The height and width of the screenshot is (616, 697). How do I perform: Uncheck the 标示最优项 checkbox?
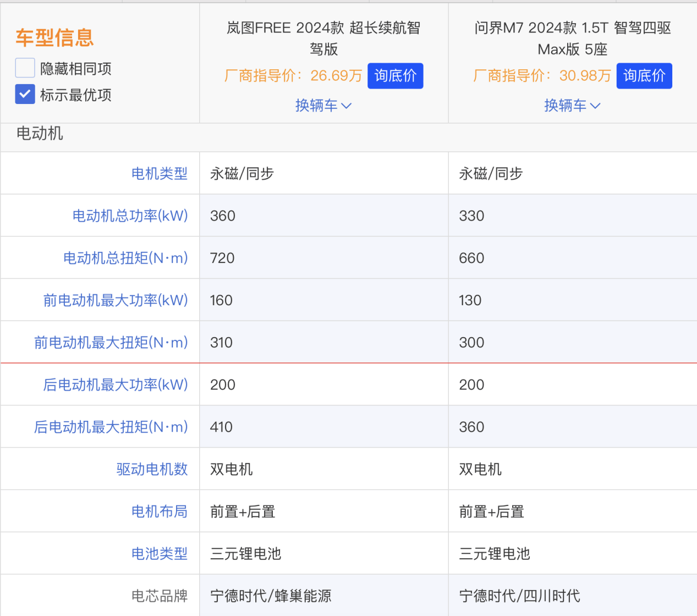click(25, 95)
